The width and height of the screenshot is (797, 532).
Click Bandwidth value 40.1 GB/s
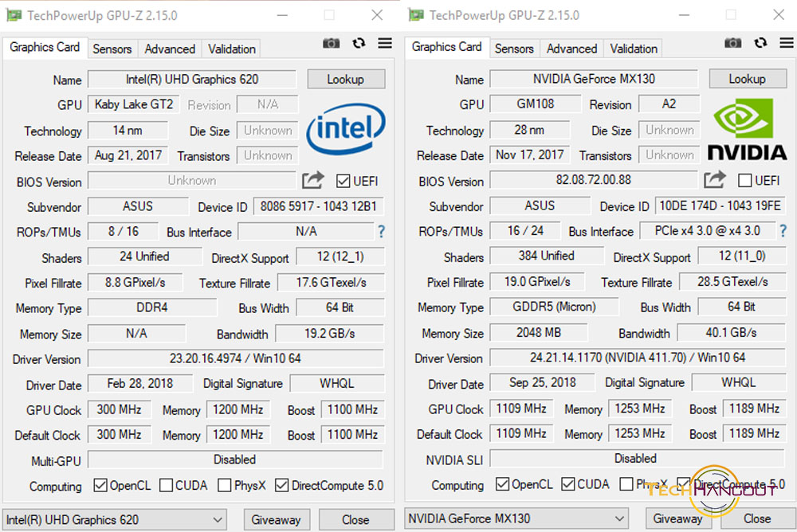click(732, 333)
